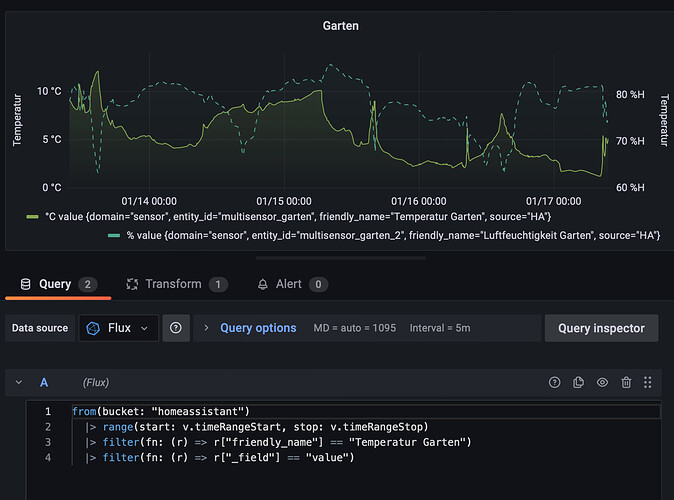Click the 5 °C axis label
Image resolution: width=674 pixels, height=500 pixels.
pyautogui.click(x=52, y=139)
